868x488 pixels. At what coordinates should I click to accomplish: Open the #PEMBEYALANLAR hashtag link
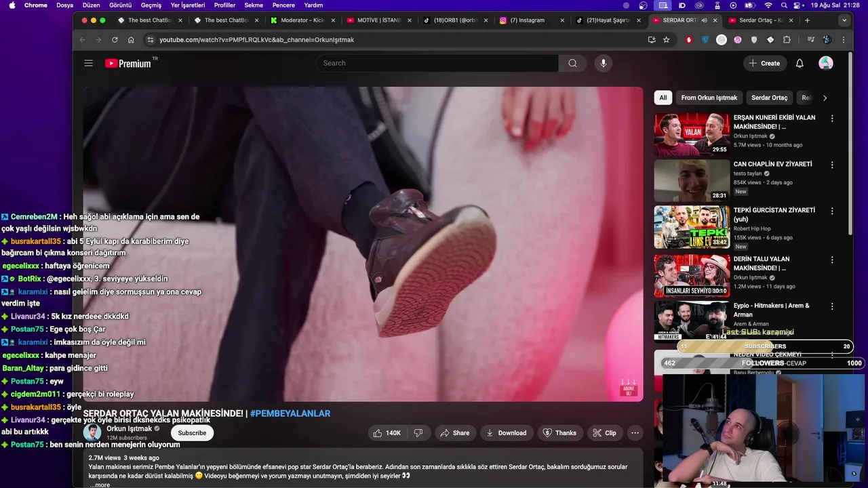[290, 413]
